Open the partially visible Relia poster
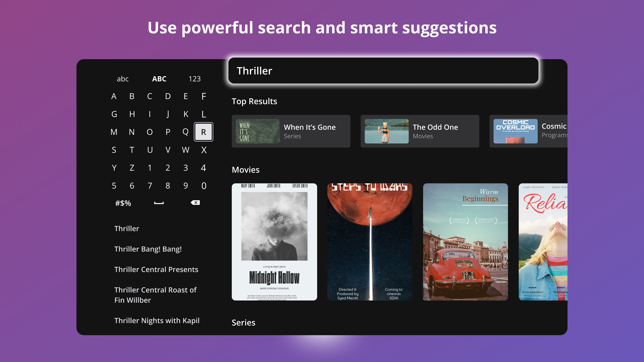The width and height of the screenshot is (644, 362). (x=543, y=242)
